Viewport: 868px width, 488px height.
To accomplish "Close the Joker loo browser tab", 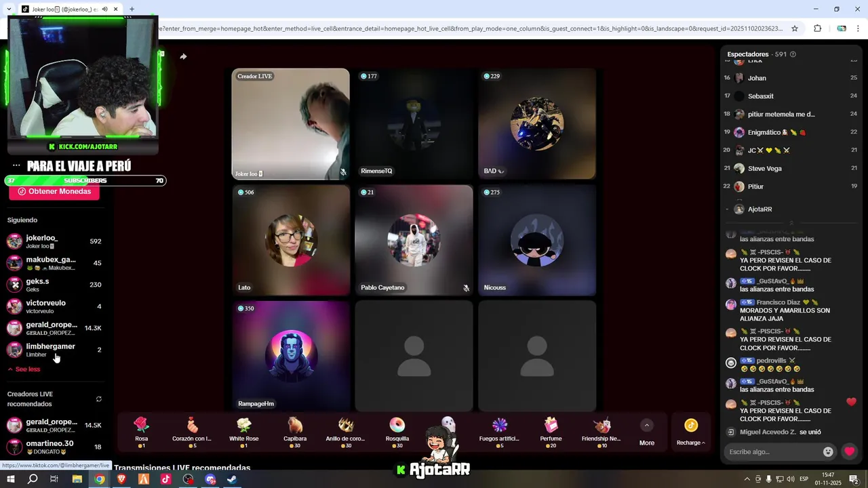I will [x=116, y=9].
